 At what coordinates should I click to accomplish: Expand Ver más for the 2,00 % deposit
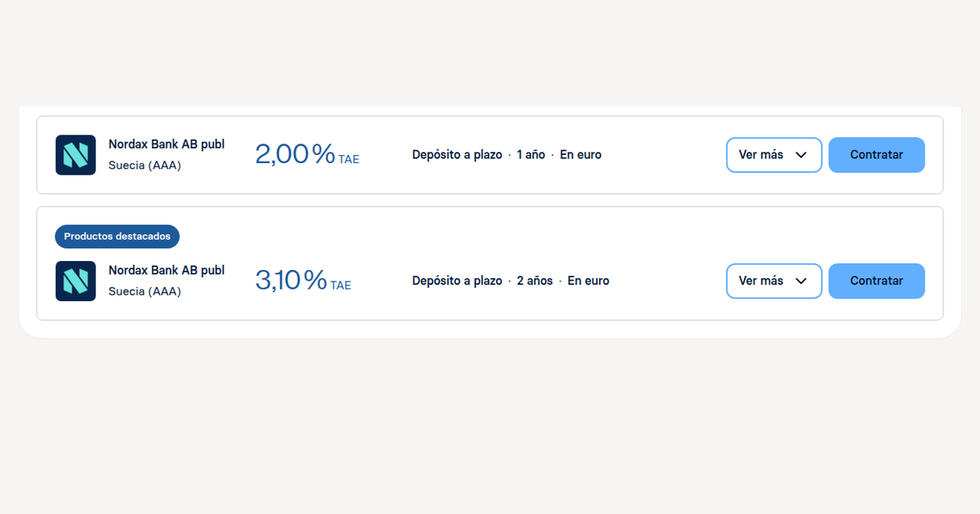[x=774, y=155]
